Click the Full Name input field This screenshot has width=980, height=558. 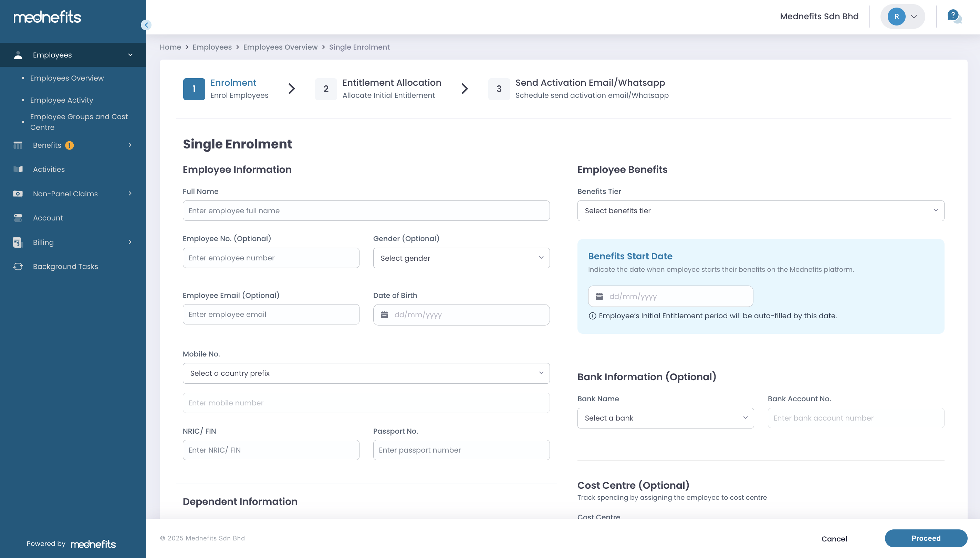click(366, 210)
